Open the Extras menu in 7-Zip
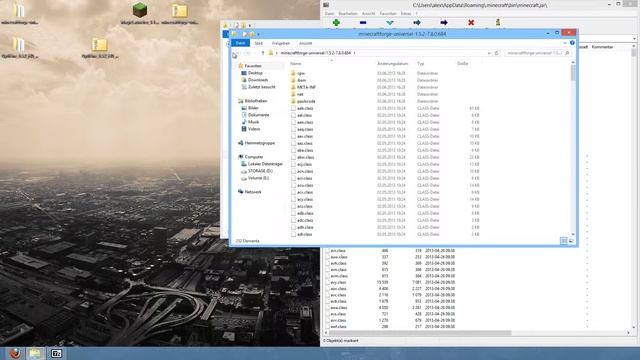This screenshot has width=640, height=360. (406, 13)
